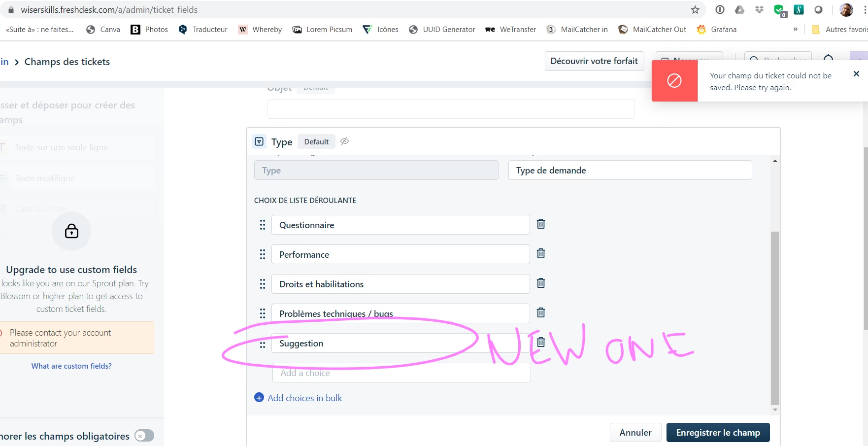Click the lock icon in upgrade panel
Viewport: 868px width, 446px height.
[x=71, y=231]
